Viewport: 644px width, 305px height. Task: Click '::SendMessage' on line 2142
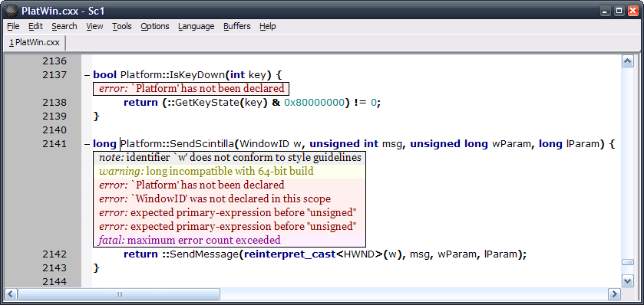(200, 254)
